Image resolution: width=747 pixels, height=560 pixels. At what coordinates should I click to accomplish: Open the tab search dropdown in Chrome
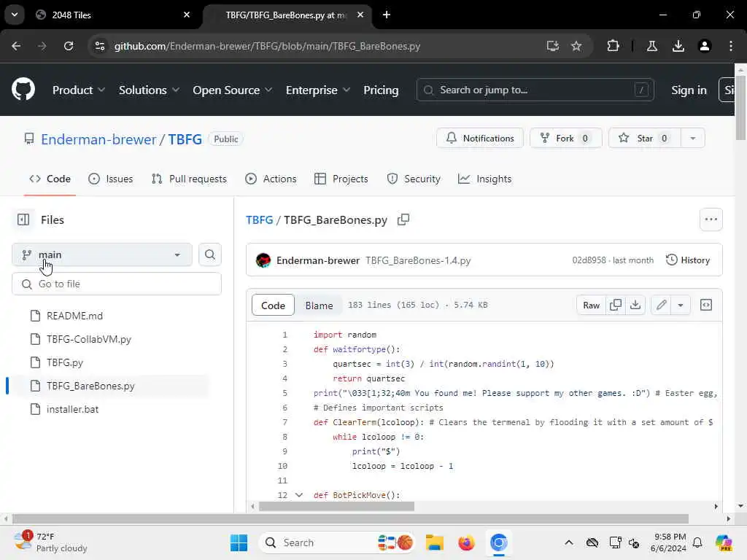(x=15, y=15)
